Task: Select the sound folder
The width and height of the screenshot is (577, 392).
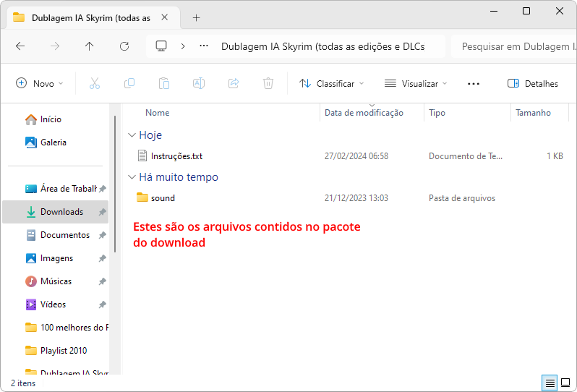Action: 163,198
